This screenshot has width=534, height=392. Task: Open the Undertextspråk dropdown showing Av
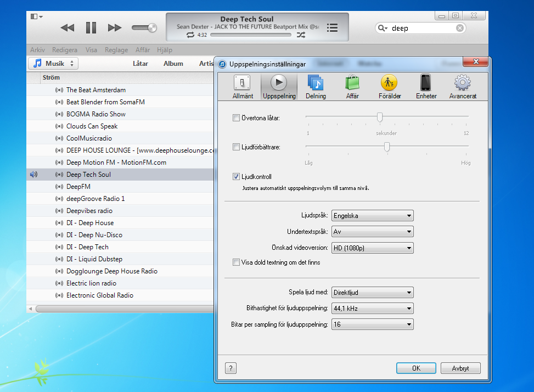pyautogui.click(x=373, y=232)
